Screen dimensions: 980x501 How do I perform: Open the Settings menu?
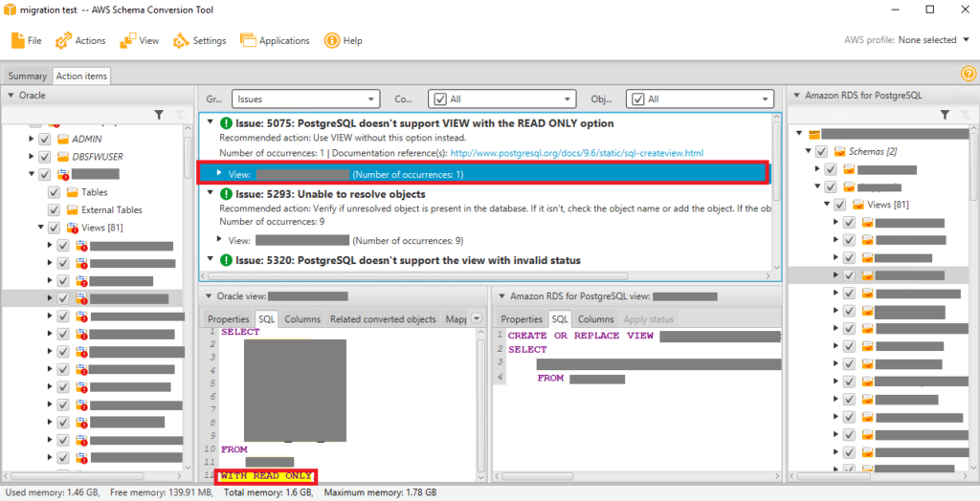(199, 40)
